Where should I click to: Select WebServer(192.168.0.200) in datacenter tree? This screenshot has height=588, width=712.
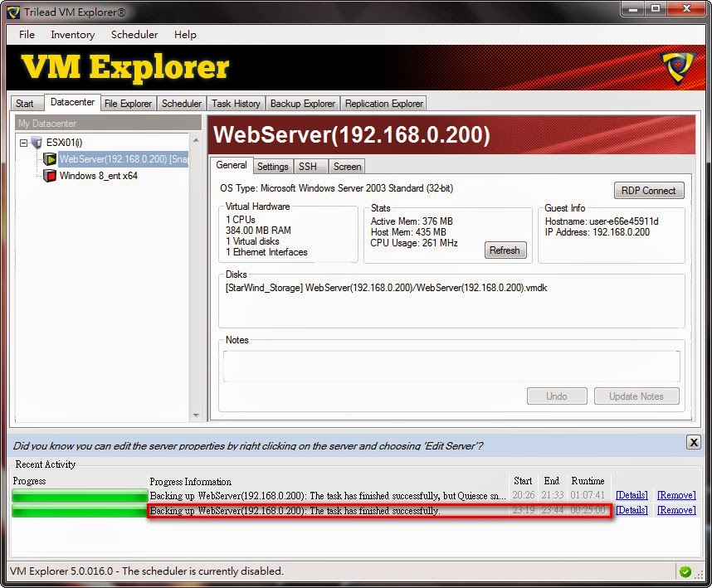point(124,159)
